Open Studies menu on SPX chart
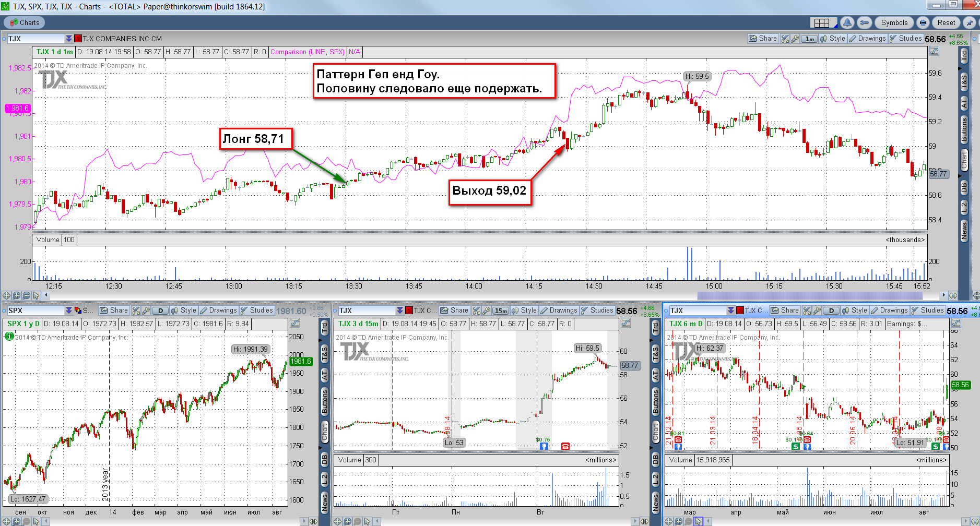This screenshot has width=980, height=526. [256, 310]
